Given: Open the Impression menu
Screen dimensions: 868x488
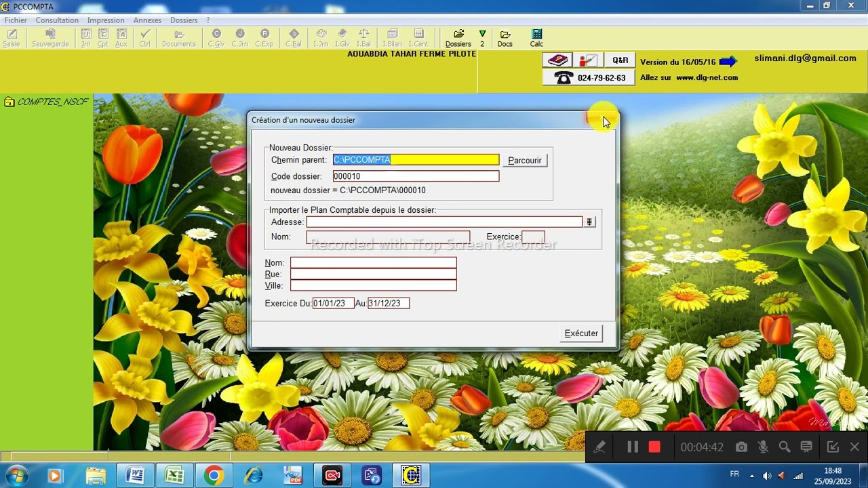Looking at the screenshot, I should (106, 20).
